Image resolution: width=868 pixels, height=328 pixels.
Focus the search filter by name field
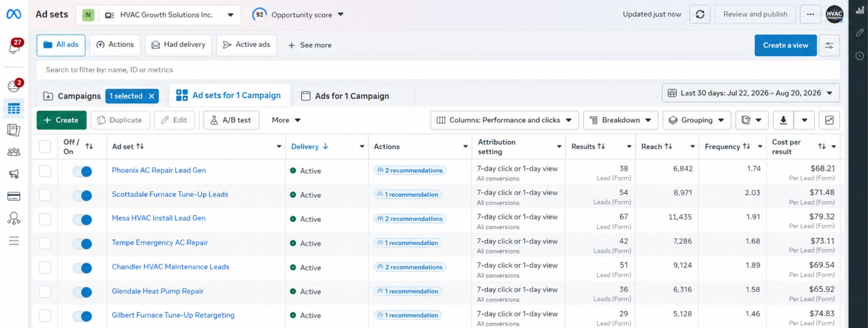pos(438,70)
